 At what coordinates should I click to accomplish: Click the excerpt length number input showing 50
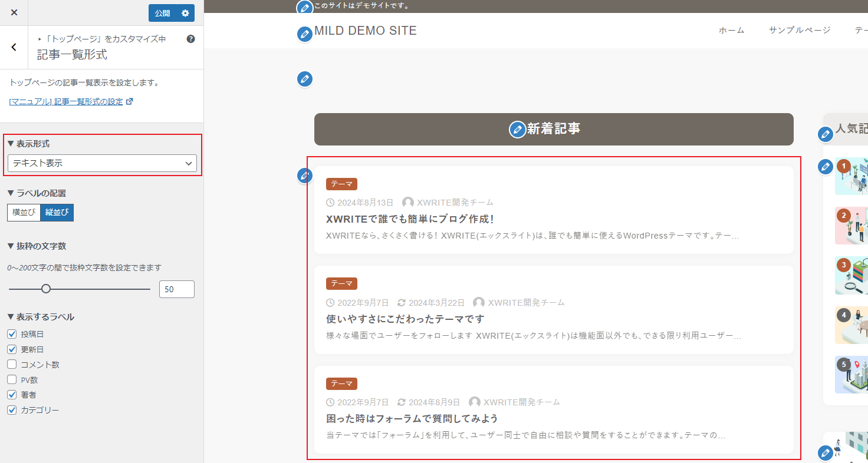(x=176, y=289)
